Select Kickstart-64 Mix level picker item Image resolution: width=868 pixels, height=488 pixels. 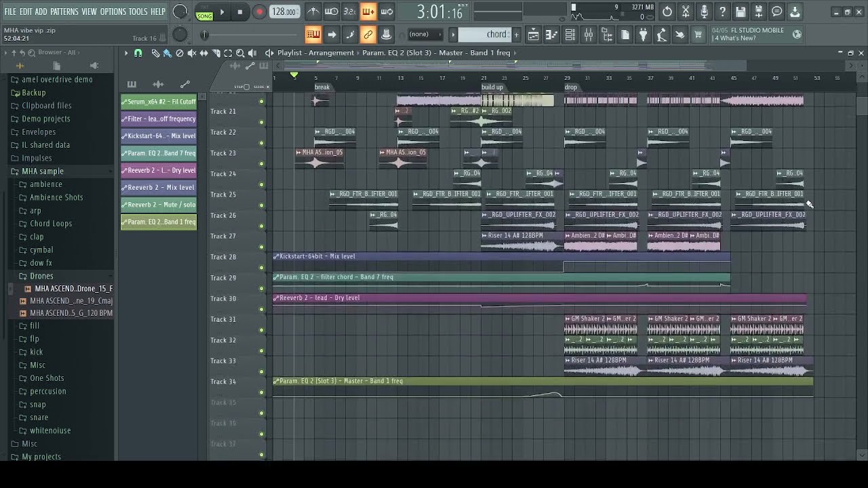[x=159, y=136]
